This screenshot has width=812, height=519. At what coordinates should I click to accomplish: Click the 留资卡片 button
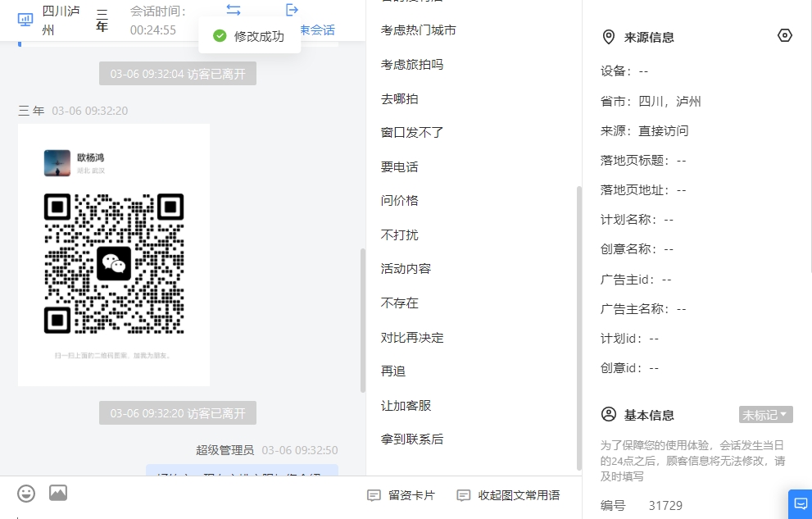click(401, 496)
